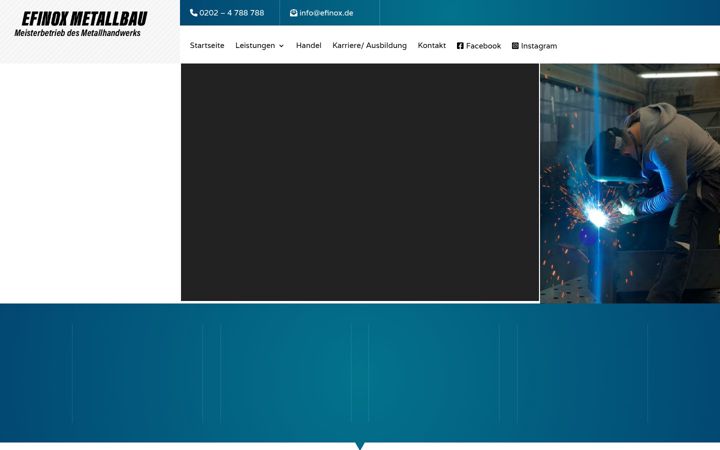Image resolution: width=720 pixels, height=450 pixels.
Task: Open the Karriere/ Ausbildung page
Action: pyautogui.click(x=370, y=45)
